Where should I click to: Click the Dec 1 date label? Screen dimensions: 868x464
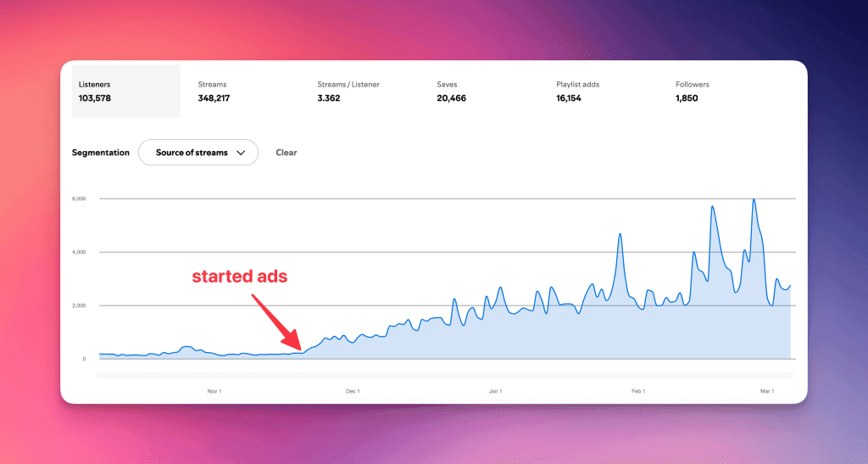coord(353,391)
